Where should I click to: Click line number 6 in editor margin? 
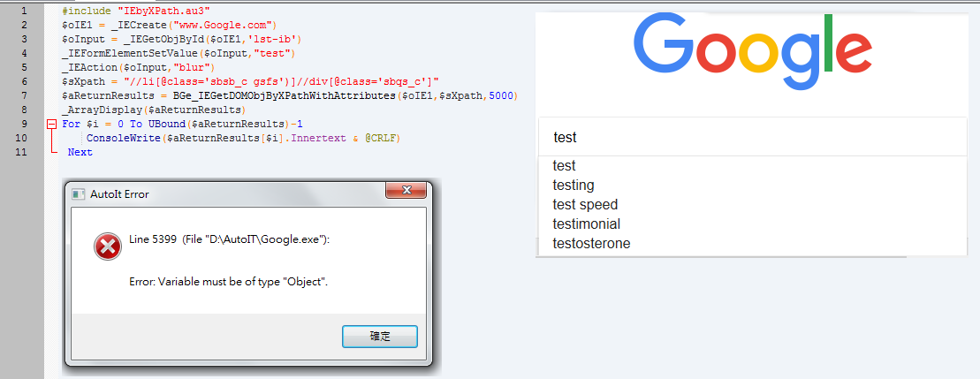(23, 82)
